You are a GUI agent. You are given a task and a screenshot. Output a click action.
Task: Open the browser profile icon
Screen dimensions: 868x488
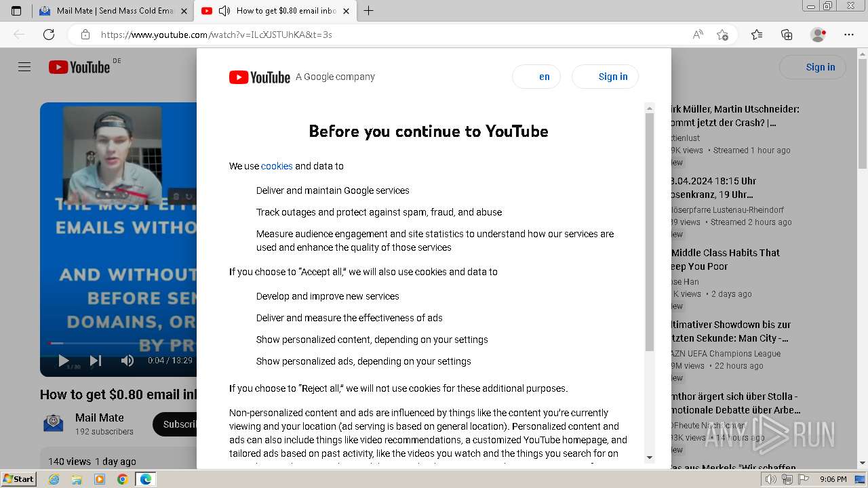(x=818, y=35)
